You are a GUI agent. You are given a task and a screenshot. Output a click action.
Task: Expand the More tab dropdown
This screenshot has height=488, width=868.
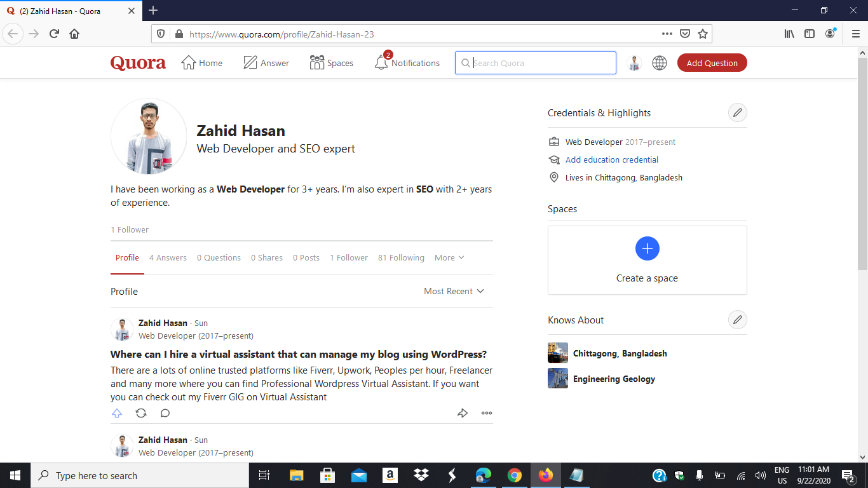449,257
